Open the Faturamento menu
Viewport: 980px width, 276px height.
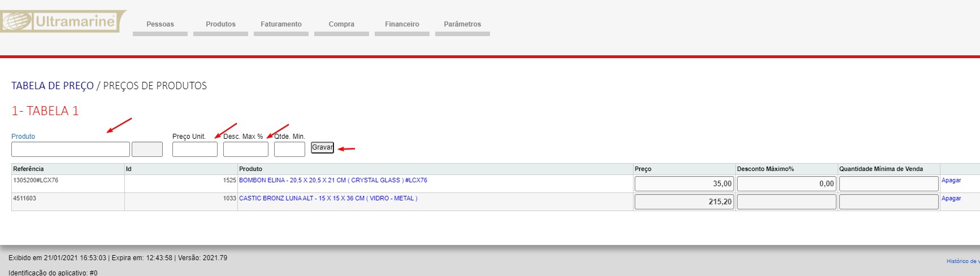(281, 24)
